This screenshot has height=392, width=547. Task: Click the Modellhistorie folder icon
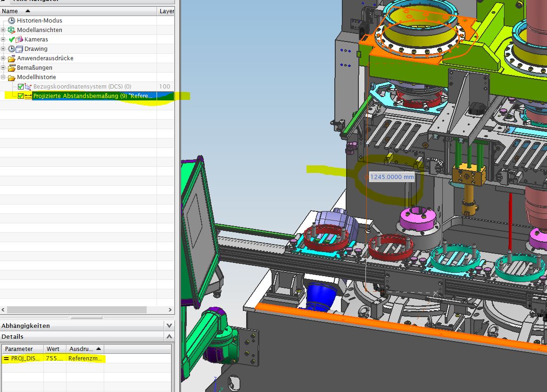point(11,77)
